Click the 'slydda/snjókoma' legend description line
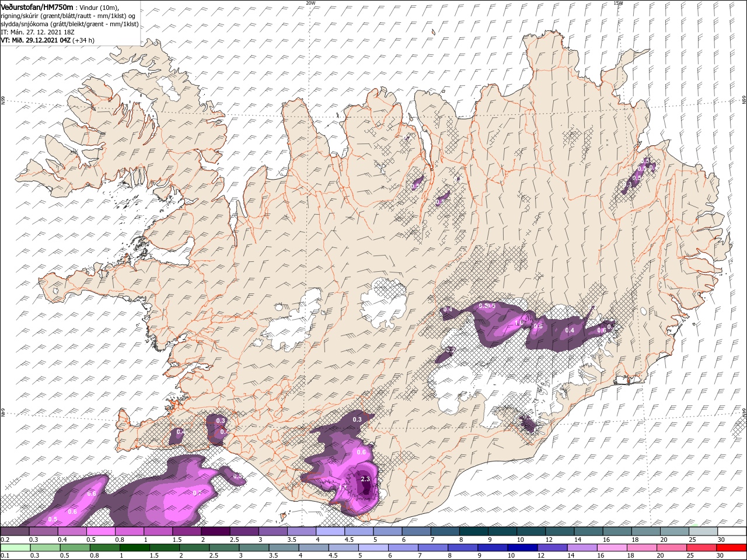Screen dimensions: 747x560 70,24
